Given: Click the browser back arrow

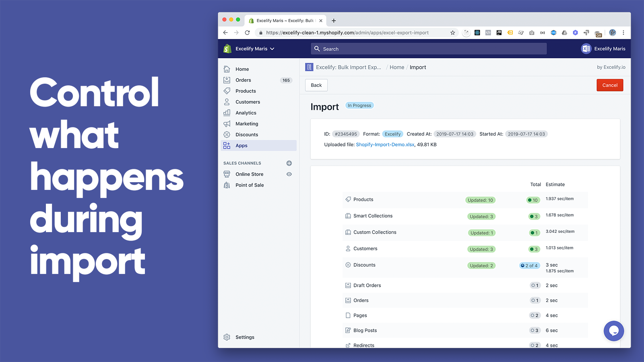Looking at the screenshot, I should (225, 33).
